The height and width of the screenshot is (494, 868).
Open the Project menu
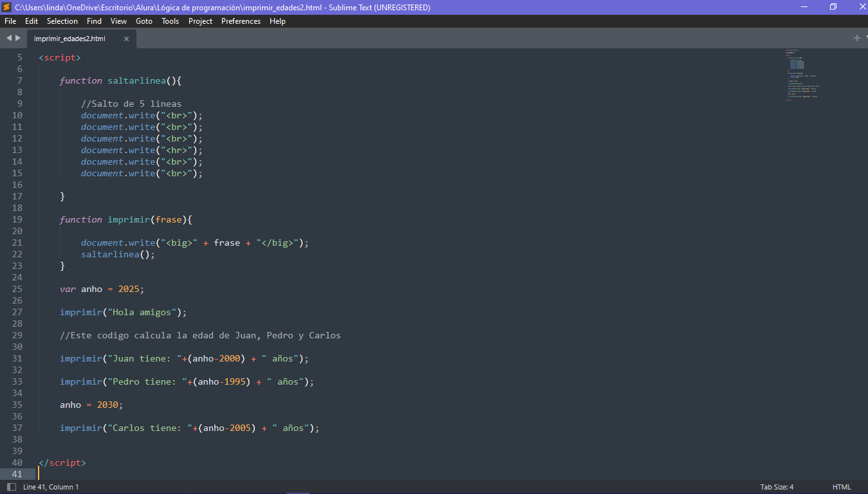point(201,21)
